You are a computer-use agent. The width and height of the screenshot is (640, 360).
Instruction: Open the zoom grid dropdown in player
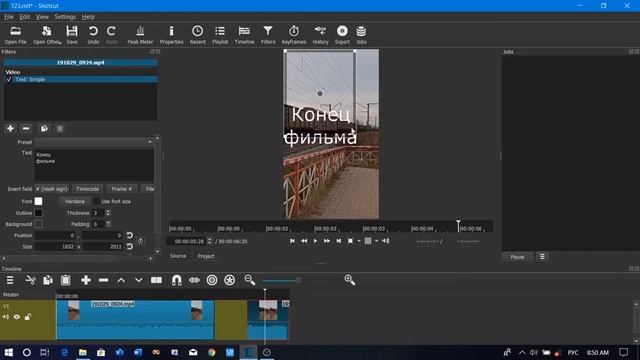[x=376, y=241]
